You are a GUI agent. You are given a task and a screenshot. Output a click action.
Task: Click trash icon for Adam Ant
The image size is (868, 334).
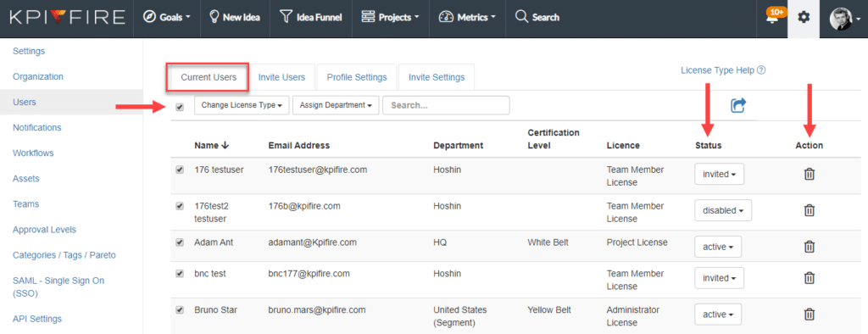[x=809, y=247]
